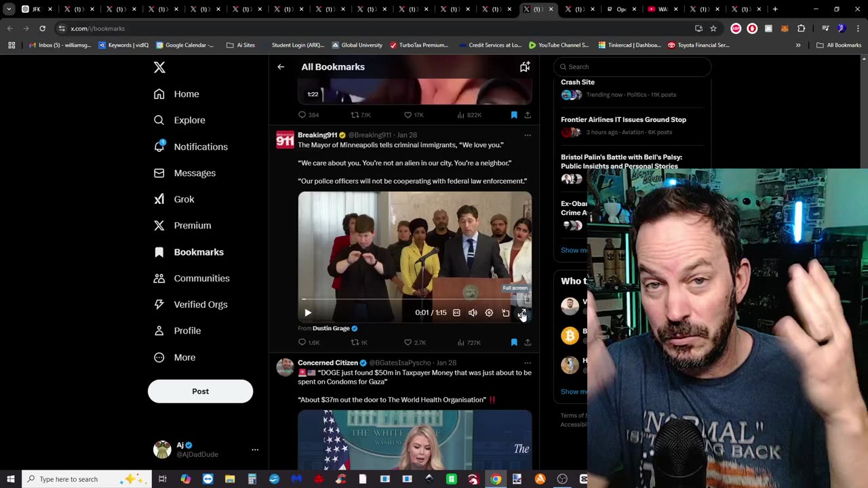Reload the browser page
Viewport: 868px width, 488px height.
pos(42,28)
